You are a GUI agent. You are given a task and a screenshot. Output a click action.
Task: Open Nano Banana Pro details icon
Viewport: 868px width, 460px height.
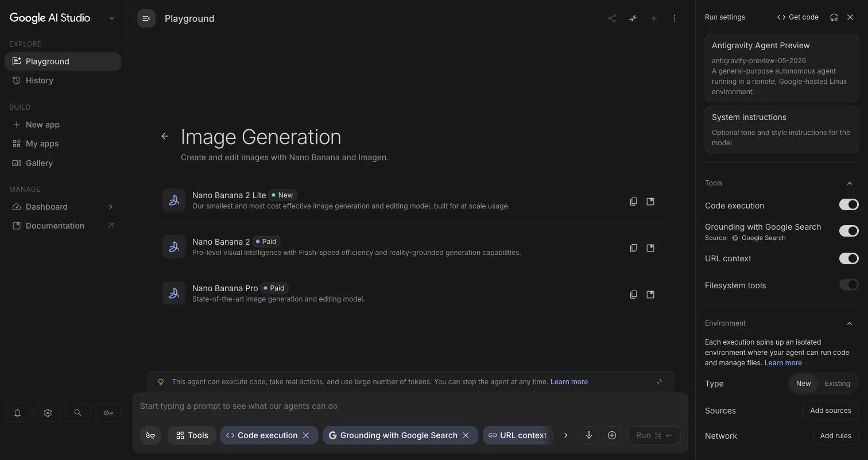click(650, 295)
